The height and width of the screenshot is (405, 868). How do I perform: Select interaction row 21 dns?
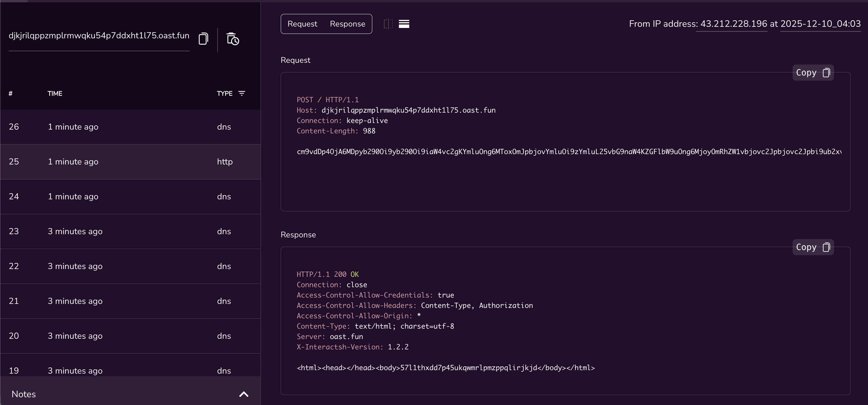click(130, 301)
